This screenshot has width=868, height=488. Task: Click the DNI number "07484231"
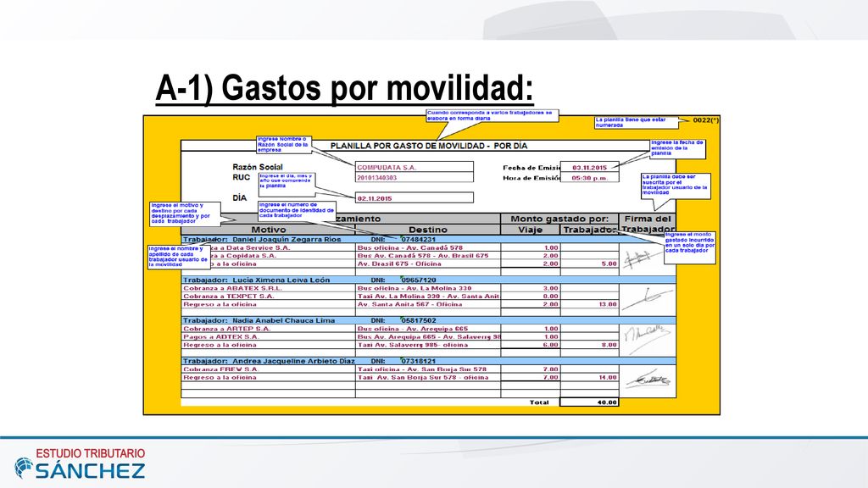418,240
